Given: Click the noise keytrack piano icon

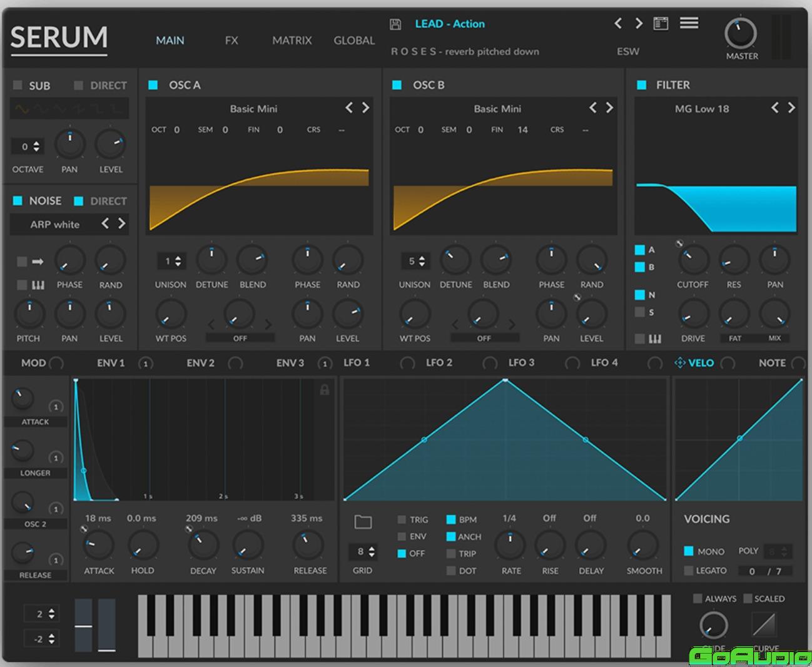Looking at the screenshot, I should click(38, 285).
